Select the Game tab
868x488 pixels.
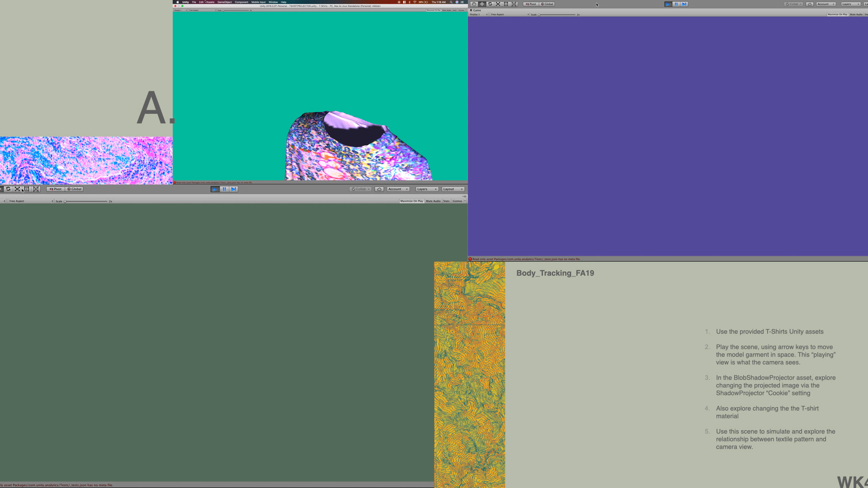click(476, 10)
